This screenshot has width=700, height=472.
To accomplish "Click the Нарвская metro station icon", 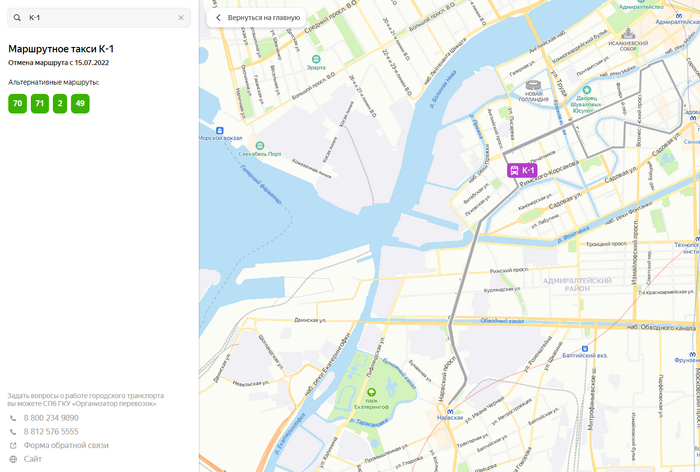I will 452,411.
